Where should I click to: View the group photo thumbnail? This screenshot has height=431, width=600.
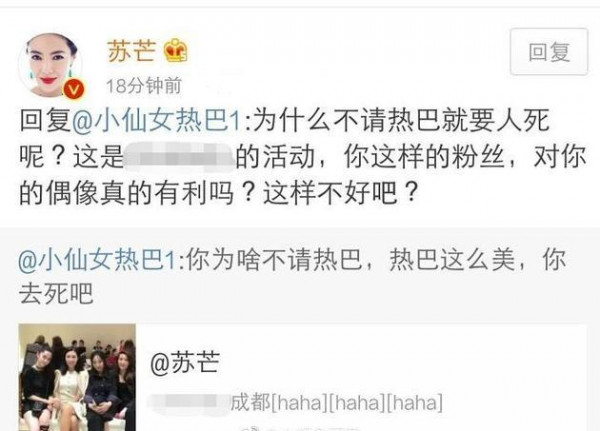77,377
